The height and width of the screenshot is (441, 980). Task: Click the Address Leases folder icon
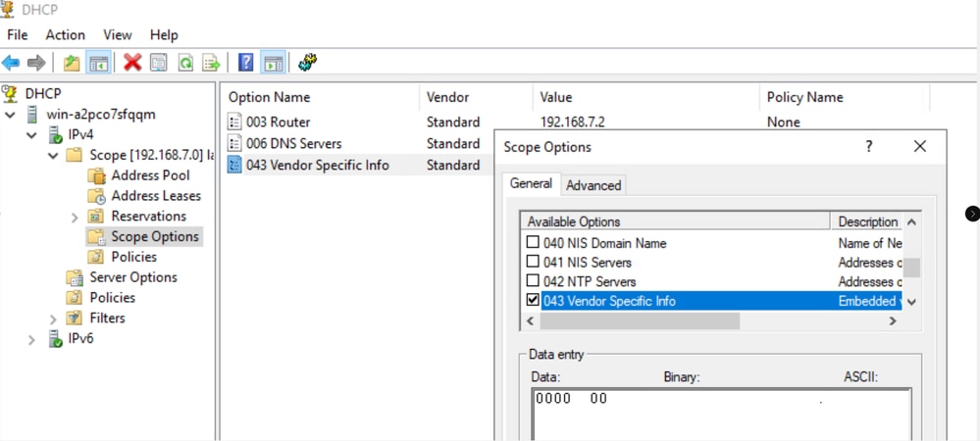[x=96, y=196]
